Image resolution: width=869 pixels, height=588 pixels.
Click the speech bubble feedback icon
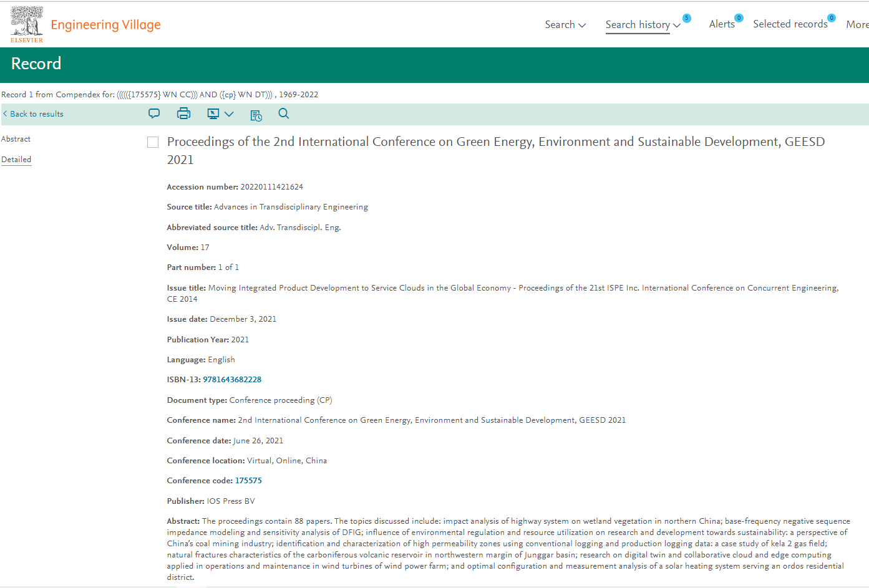pyautogui.click(x=154, y=113)
